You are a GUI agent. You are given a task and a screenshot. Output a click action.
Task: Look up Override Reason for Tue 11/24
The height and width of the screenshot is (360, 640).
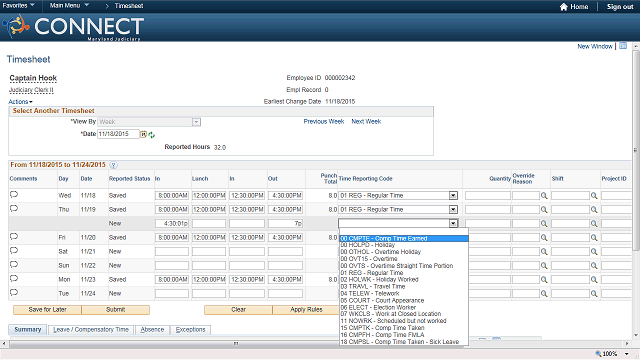pos(544,293)
